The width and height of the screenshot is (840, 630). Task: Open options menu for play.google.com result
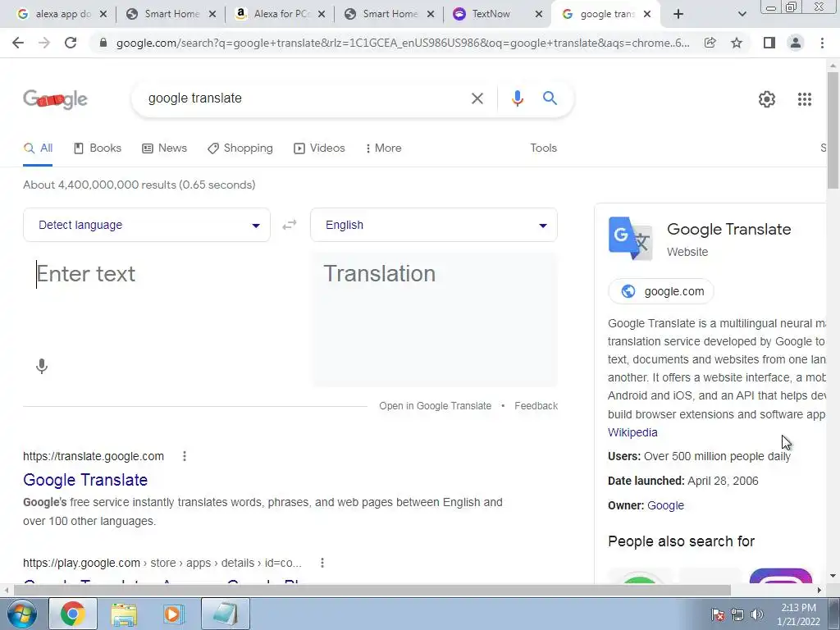[x=322, y=563]
